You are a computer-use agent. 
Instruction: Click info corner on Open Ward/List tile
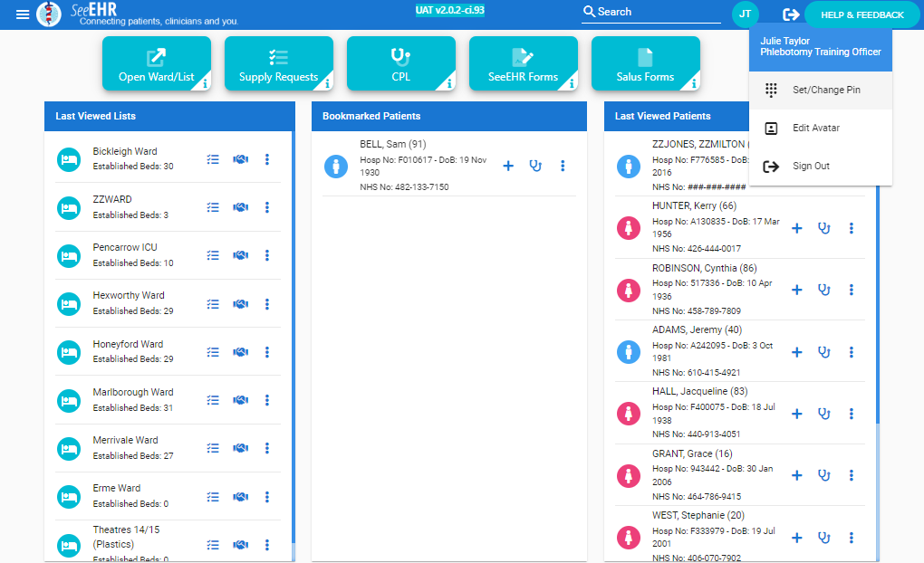[203, 83]
